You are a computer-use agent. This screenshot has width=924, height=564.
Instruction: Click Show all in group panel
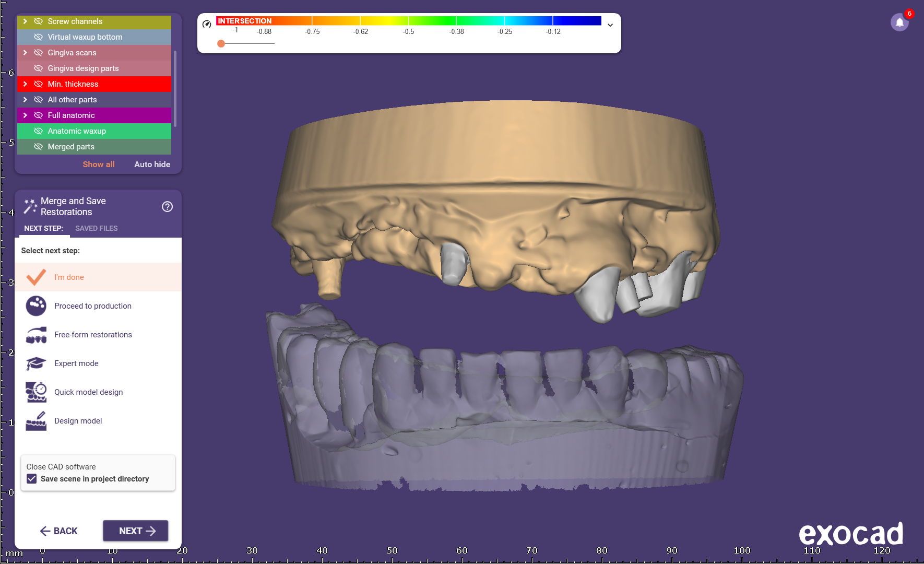(x=98, y=164)
